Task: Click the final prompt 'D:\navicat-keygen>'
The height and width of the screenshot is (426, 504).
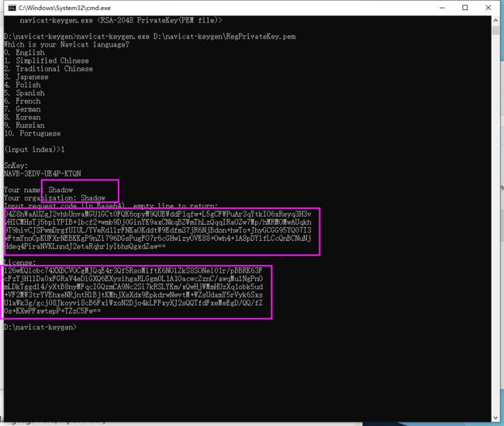Action: coord(40,327)
